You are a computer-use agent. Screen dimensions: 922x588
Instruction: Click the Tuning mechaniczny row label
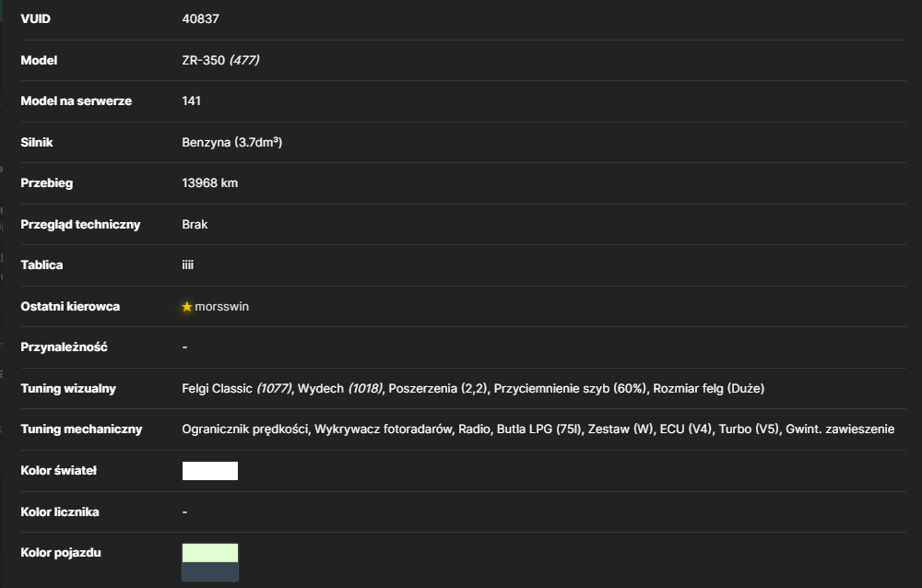pos(81,429)
